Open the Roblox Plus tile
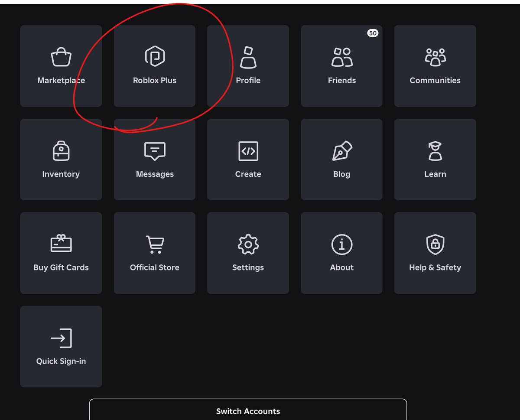 tap(155, 66)
